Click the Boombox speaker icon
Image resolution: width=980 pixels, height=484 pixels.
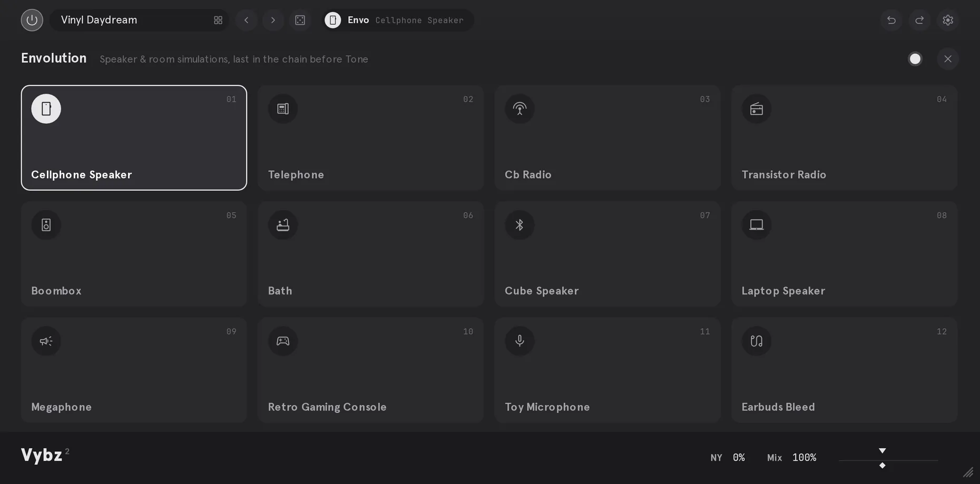point(46,225)
